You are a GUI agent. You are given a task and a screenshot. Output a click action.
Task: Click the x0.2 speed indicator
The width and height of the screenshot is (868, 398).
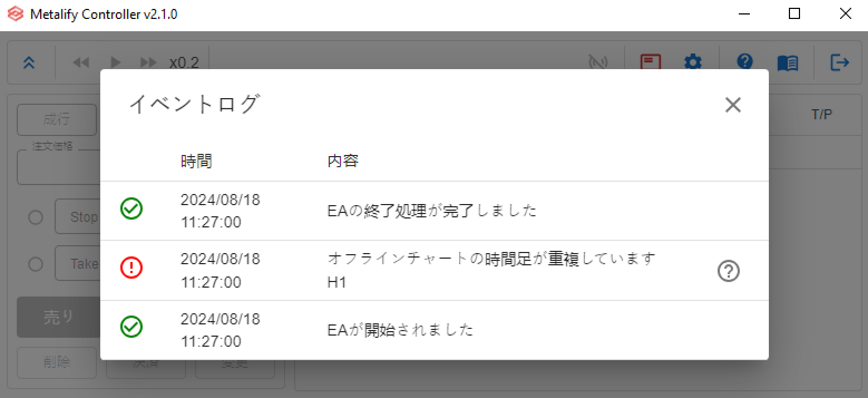click(184, 63)
